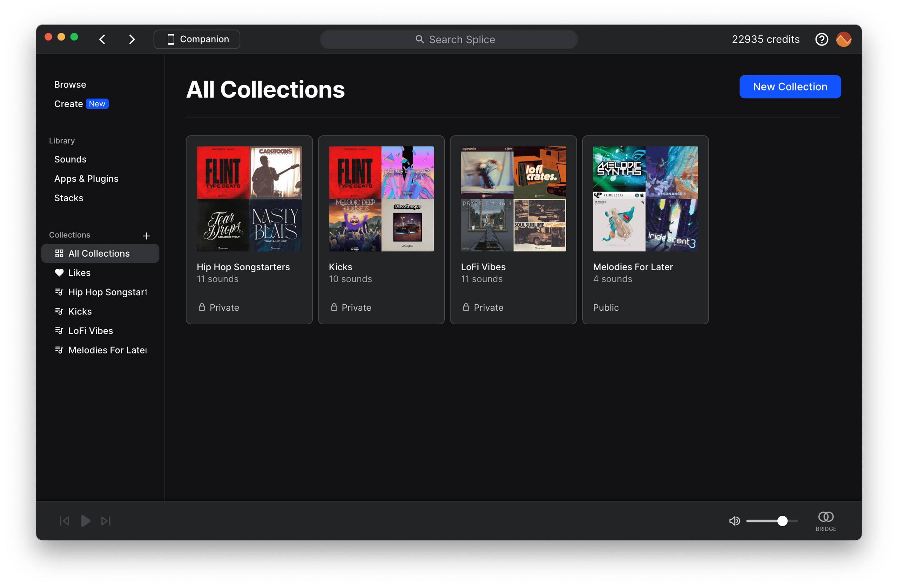Open help via the question mark icon
This screenshot has width=898, height=588.
pyautogui.click(x=821, y=39)
